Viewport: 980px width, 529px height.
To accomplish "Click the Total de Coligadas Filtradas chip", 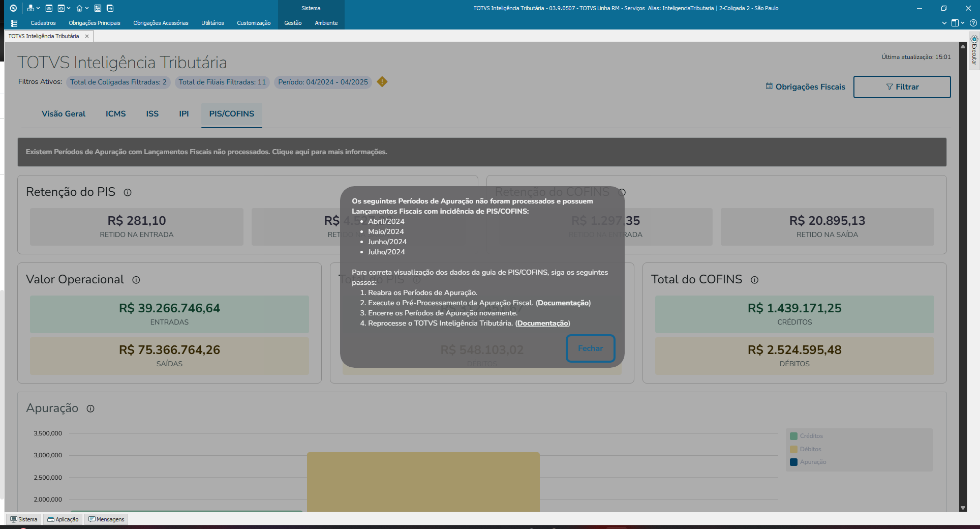I will pos(118,82).
